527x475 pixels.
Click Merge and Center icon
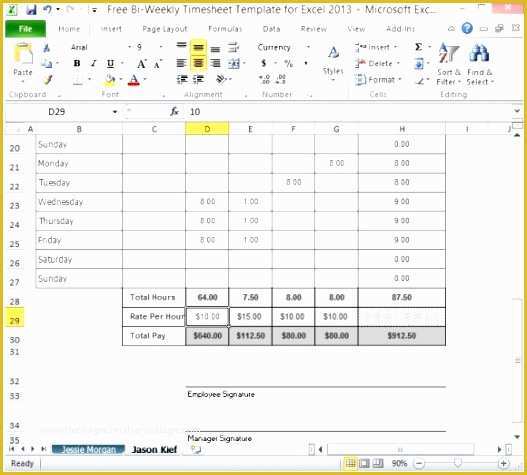coord(234,64)
